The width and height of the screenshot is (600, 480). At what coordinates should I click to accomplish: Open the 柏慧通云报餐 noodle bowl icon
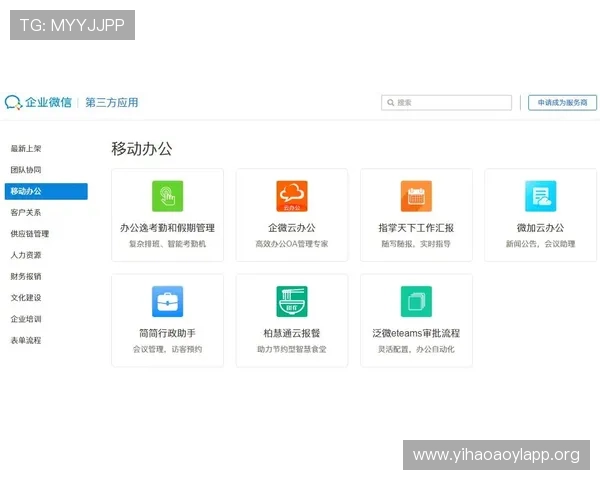coord(292,301)
